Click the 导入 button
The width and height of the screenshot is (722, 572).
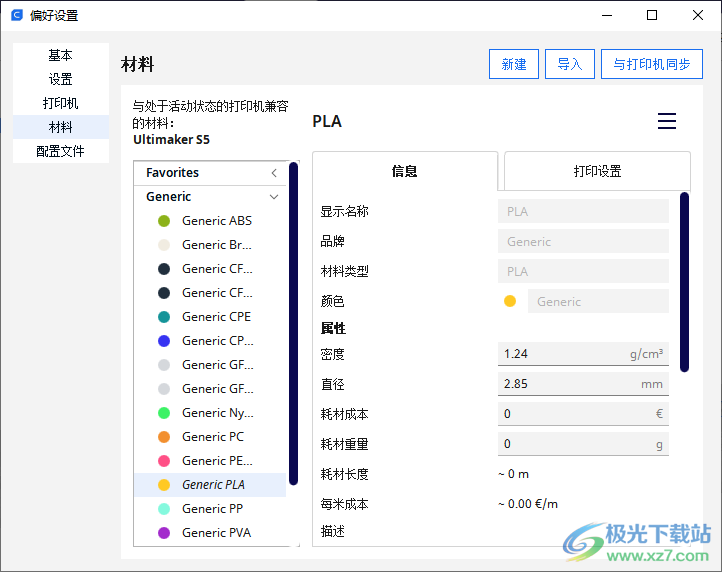coord(570,64)
